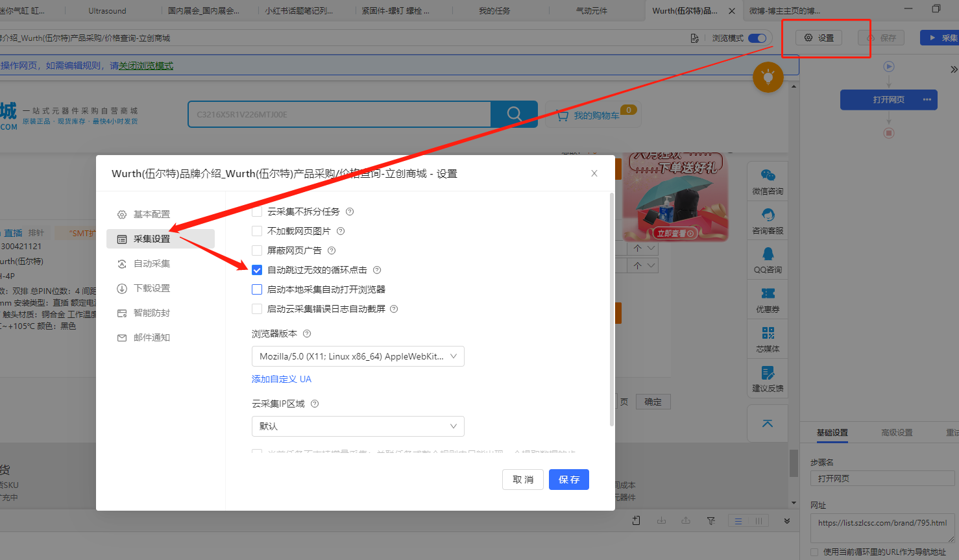Click the webpage product search box
Viewport: 959px width, 560px height.
339,114
